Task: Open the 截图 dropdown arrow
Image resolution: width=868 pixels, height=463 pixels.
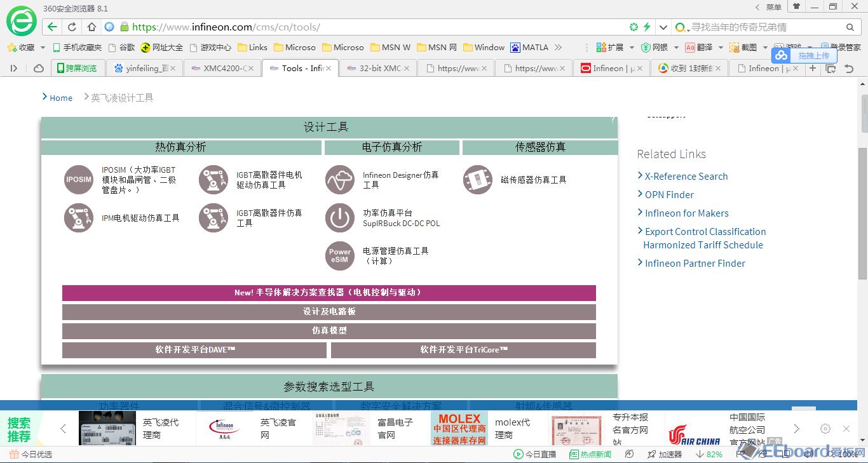Action: tap(765, 48)
